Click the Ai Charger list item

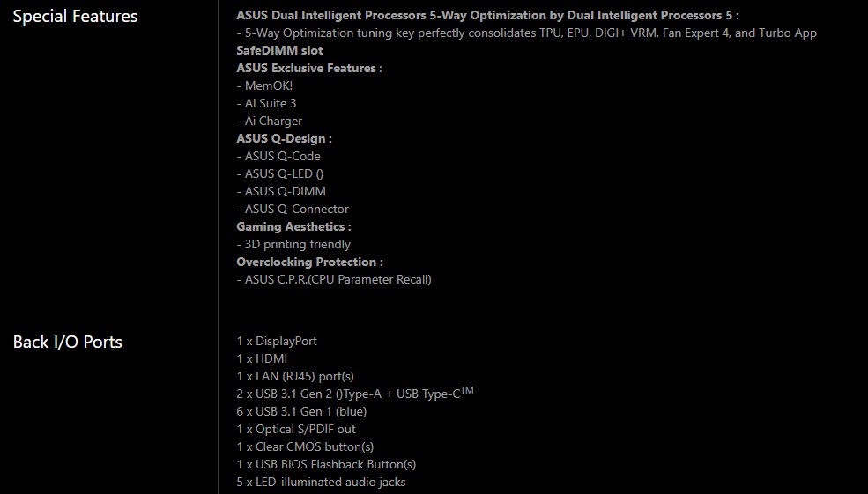click(269, 121)
